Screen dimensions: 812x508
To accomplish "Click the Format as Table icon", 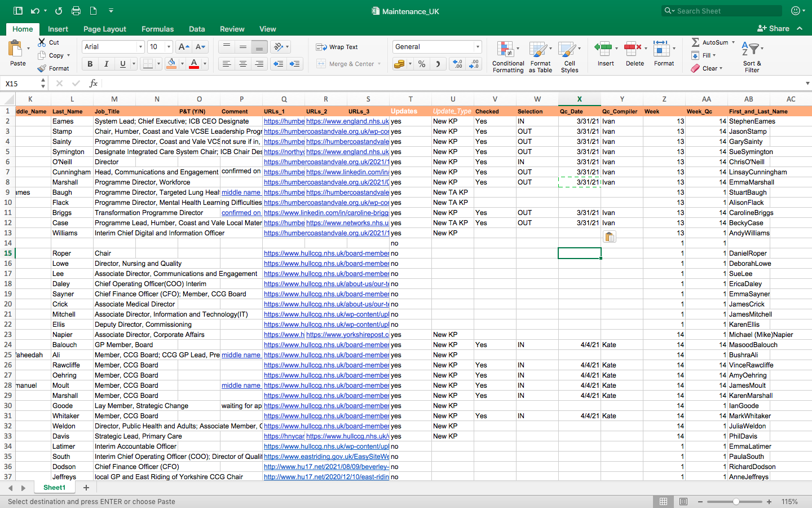I will coord(540,50).
